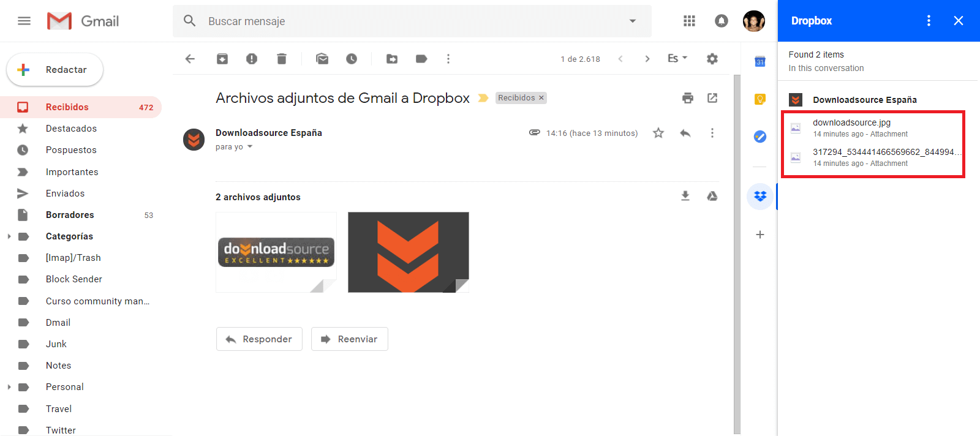Toggle Dropbox add-on side panel icon
The width and height of the screenshot is (980, 436).
pyautogui.click(x=760, y=197)
